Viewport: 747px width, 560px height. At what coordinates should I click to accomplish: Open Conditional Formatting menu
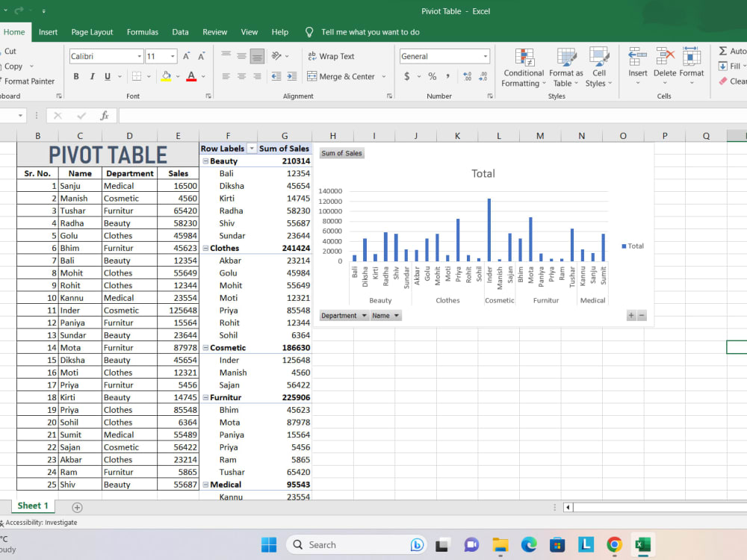pos(524,67)
